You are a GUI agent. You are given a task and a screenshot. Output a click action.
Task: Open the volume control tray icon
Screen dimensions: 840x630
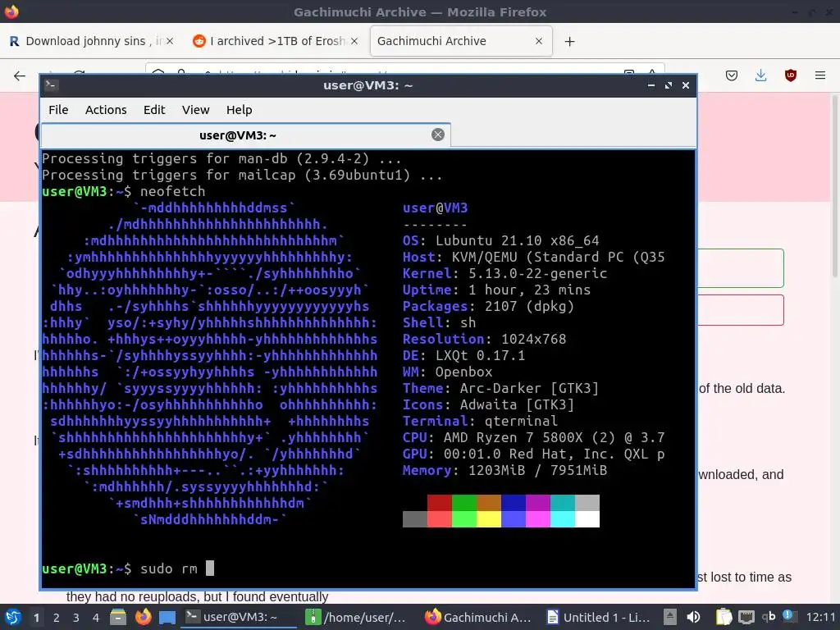[693, 617]
